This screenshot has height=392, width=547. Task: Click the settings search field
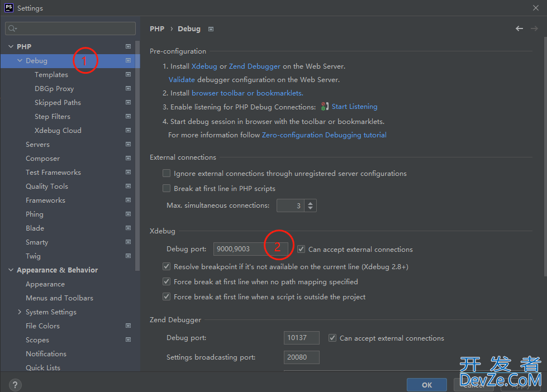pos(70,28)
